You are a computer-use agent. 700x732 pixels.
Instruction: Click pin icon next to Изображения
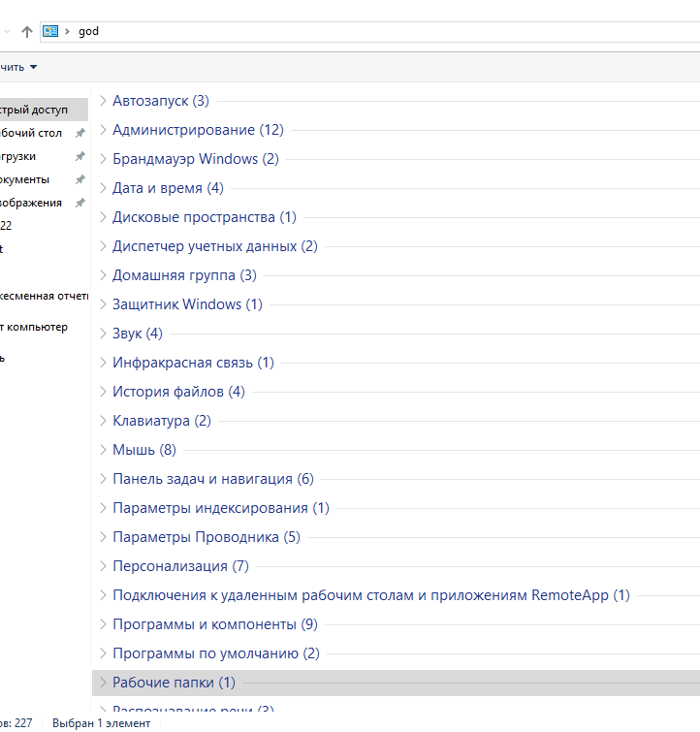click(x=80, y=203)
